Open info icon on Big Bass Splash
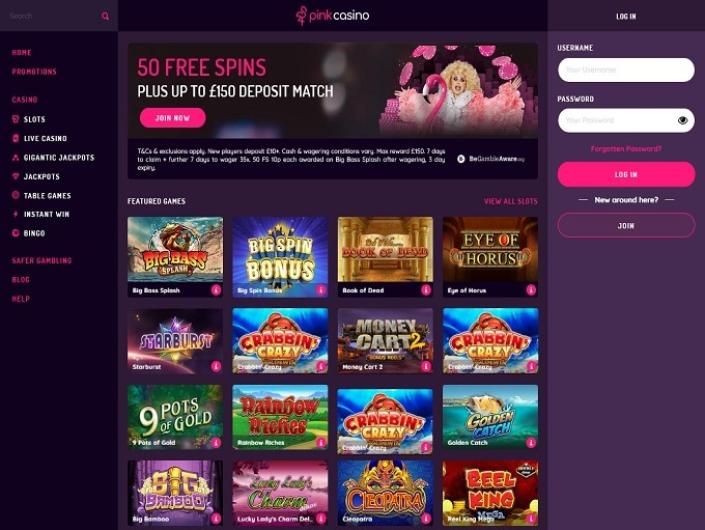The image size is (705, 530). 216,290
